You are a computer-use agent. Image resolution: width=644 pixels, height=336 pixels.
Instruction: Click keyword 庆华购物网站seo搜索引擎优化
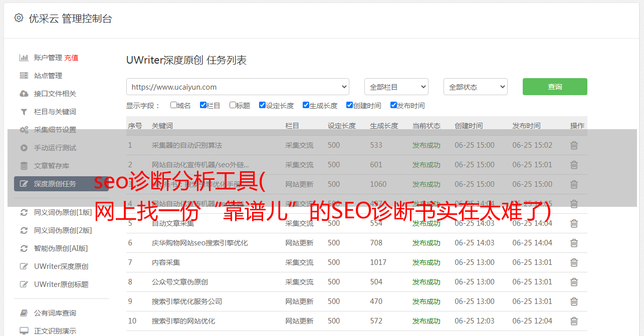click(x=200, y=243)
